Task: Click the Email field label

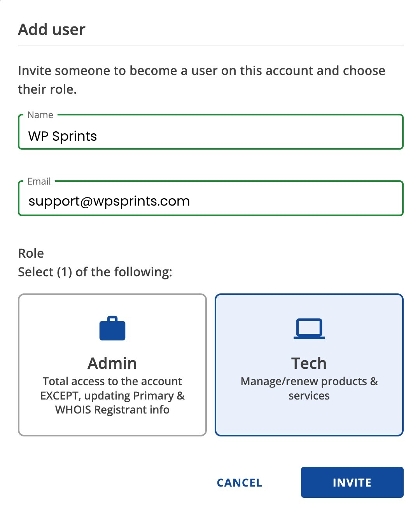Action: pyautogui.click(x=39, y=181)
